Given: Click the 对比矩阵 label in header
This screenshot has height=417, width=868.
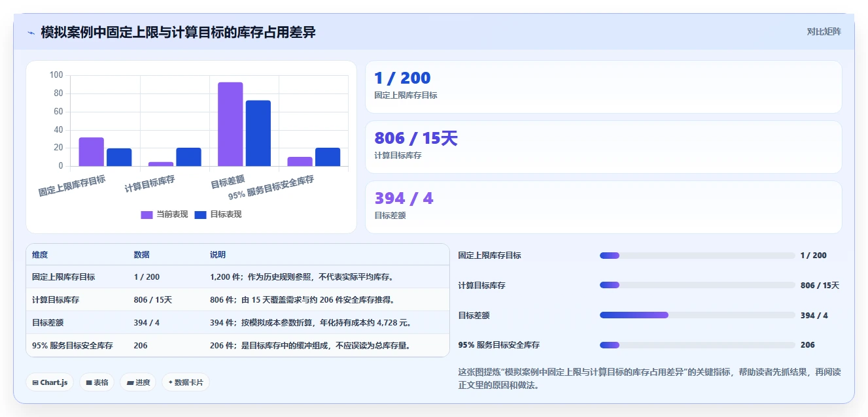Looking at the screenshot, I should click(824, 31).
